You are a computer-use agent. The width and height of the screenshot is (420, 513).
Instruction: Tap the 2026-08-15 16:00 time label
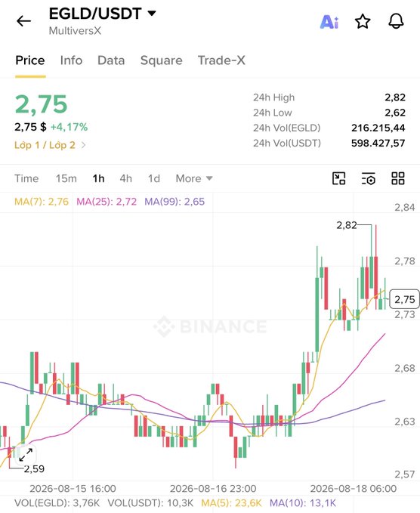point(73,489)
